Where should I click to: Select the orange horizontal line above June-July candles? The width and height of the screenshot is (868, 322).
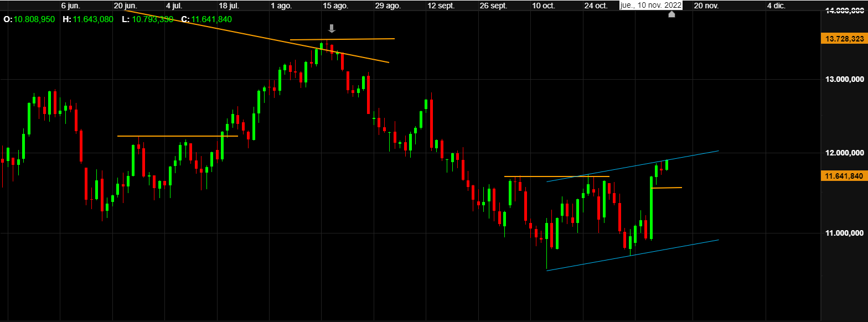[178, 136]
